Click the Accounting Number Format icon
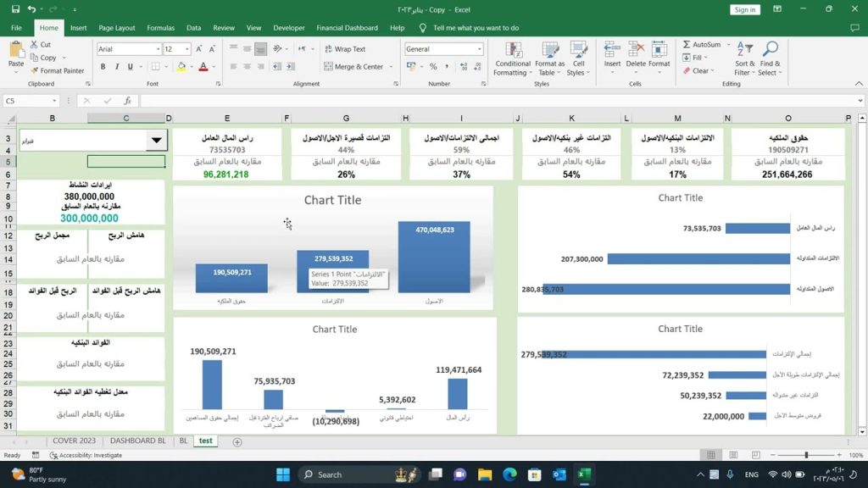 coord(411,66)
